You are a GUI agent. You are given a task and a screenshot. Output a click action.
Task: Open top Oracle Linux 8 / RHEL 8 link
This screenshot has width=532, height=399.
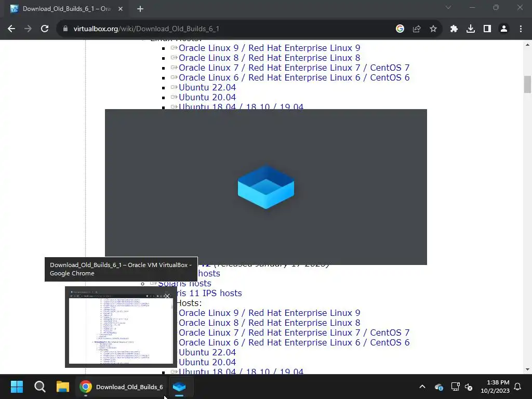tap(270, 58)
